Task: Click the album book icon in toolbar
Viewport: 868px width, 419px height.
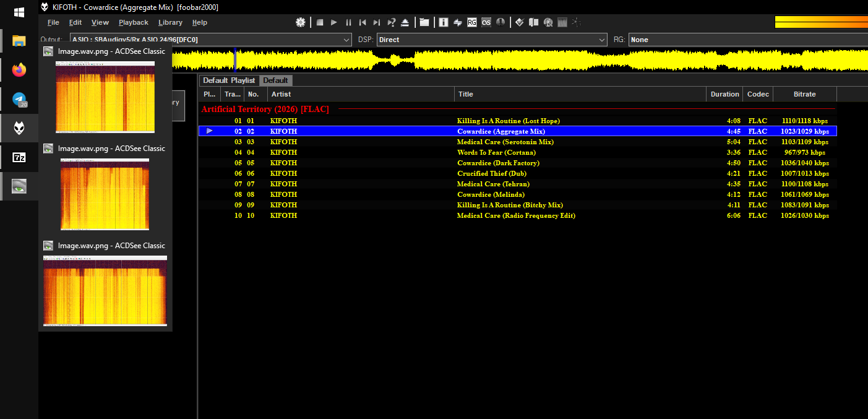Action: click(x=534, y=22)
